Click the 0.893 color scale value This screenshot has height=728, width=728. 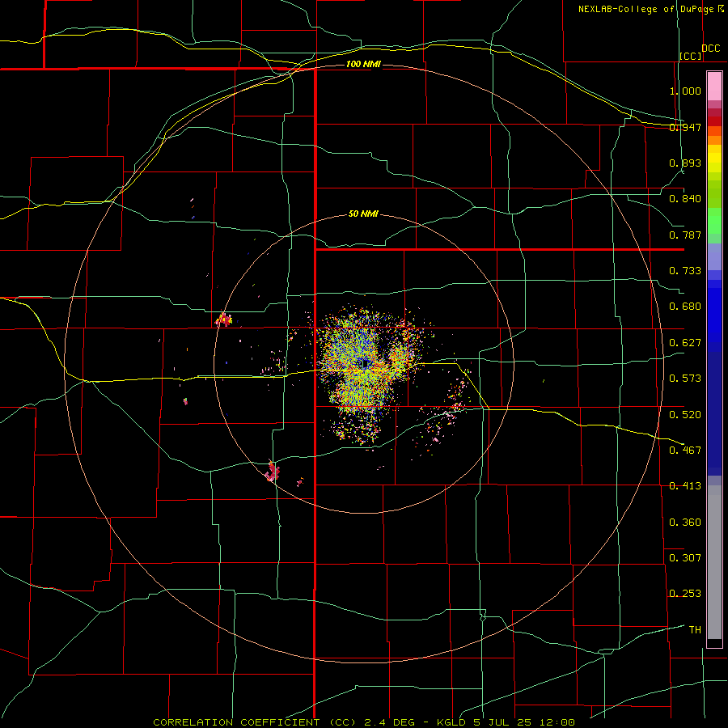pos(685,163)
